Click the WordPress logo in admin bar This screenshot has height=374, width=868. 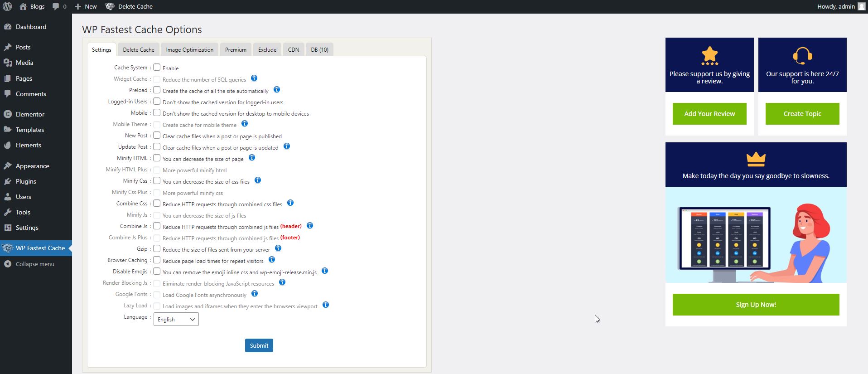click(x=7, y=6)
